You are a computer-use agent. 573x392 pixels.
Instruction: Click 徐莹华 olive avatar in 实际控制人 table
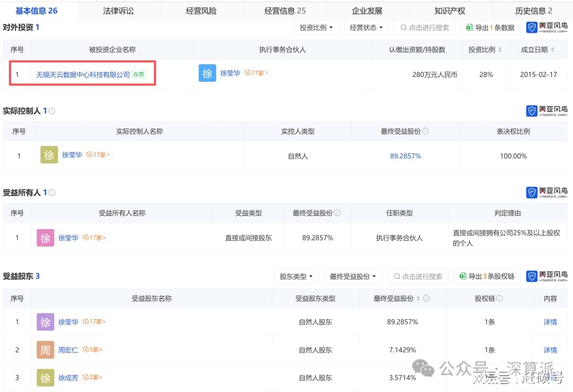pos(49,155)
